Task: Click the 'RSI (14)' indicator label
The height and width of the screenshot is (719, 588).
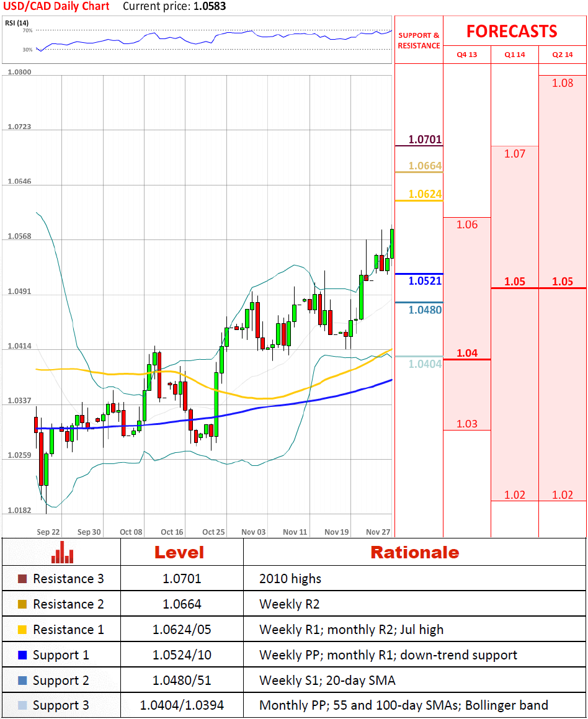Action: 17,23
